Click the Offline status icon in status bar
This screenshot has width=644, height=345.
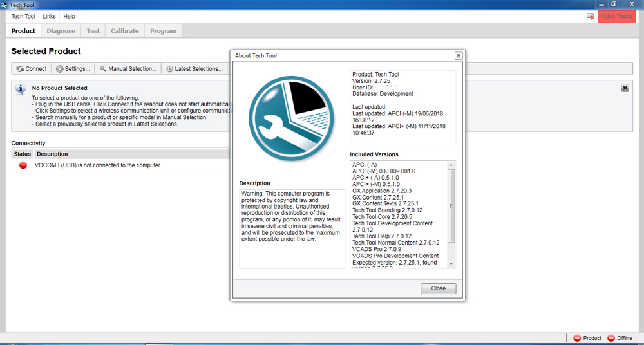(611, 338)
